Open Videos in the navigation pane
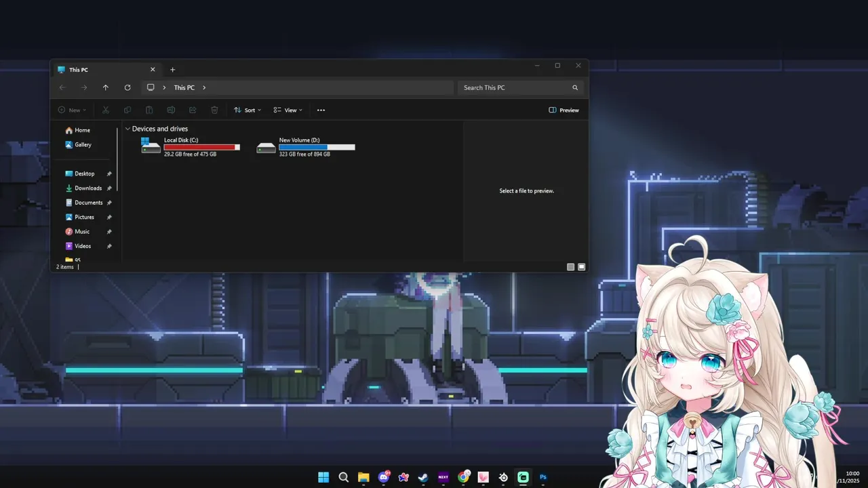Image resolution: width=868 pixels, height=488 pixels. click(x=78, y=246)
